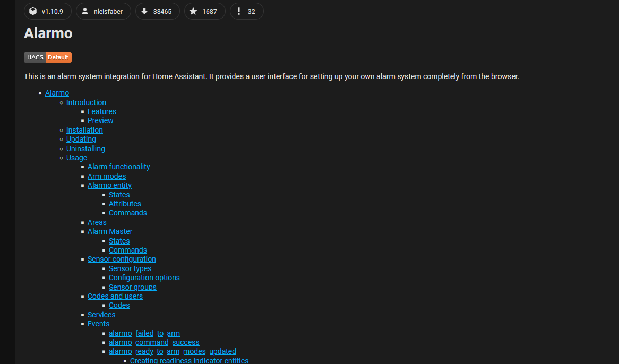Go to alarmo_failed_to_arm event
This screenshot has height=364, width=619.
click(x=144, y=333)
